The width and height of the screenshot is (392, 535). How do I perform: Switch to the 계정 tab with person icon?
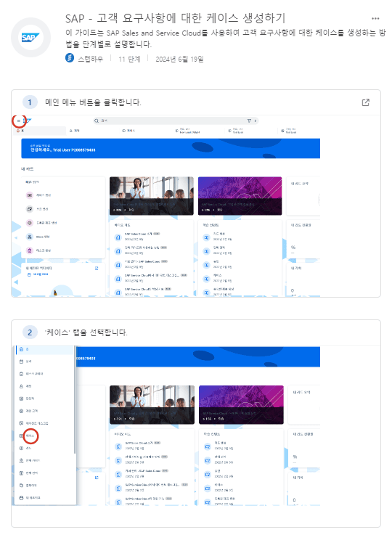74,131
